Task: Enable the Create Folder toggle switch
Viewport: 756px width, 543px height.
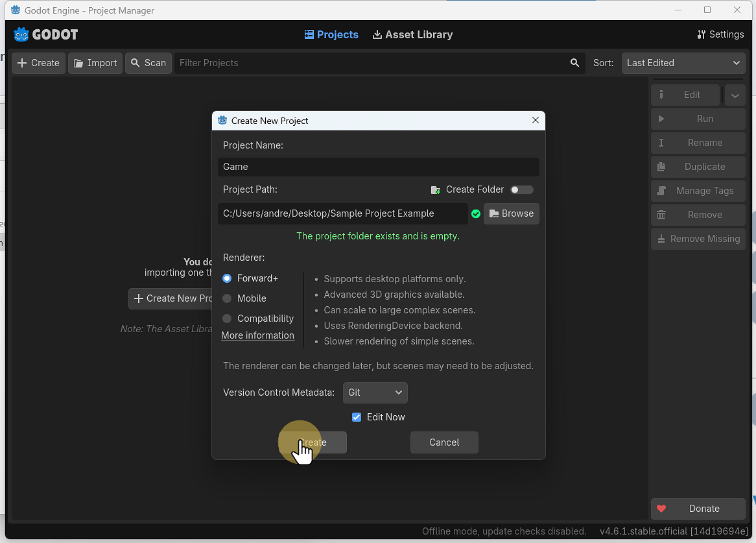Action: click(521, 189)
